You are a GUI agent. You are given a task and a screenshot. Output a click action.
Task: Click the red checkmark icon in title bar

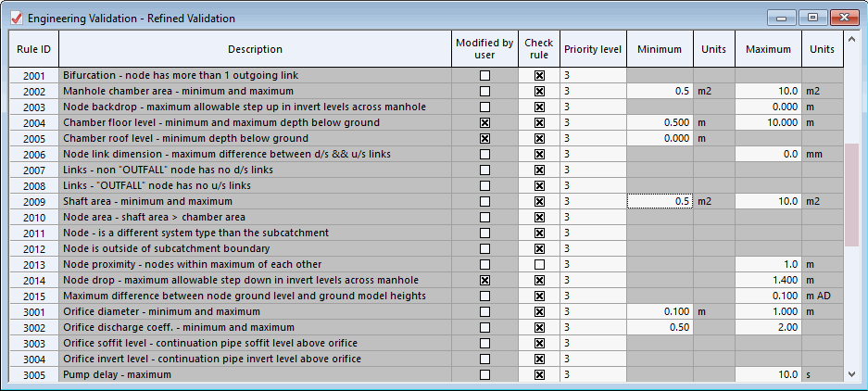click(x=15, y=18)
